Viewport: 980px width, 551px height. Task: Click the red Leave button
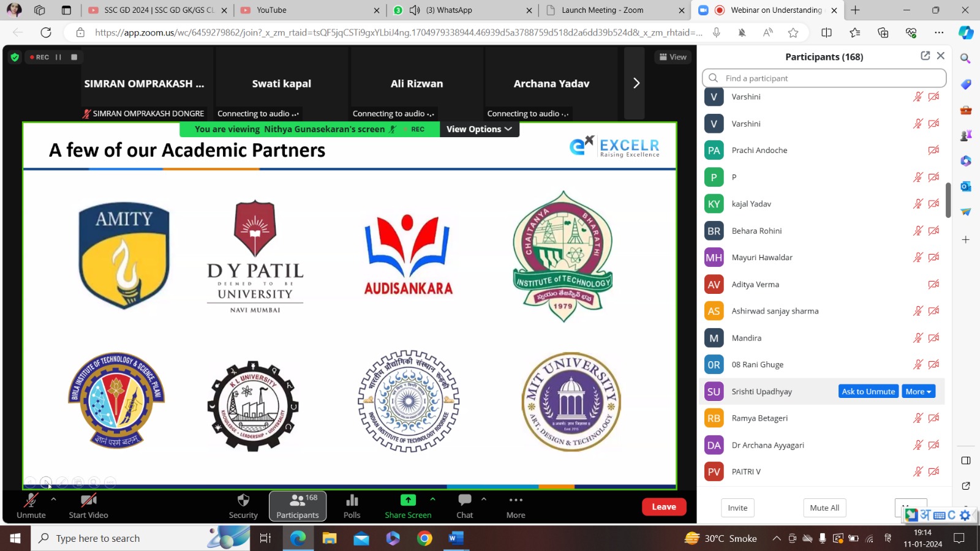click(664, 507)
